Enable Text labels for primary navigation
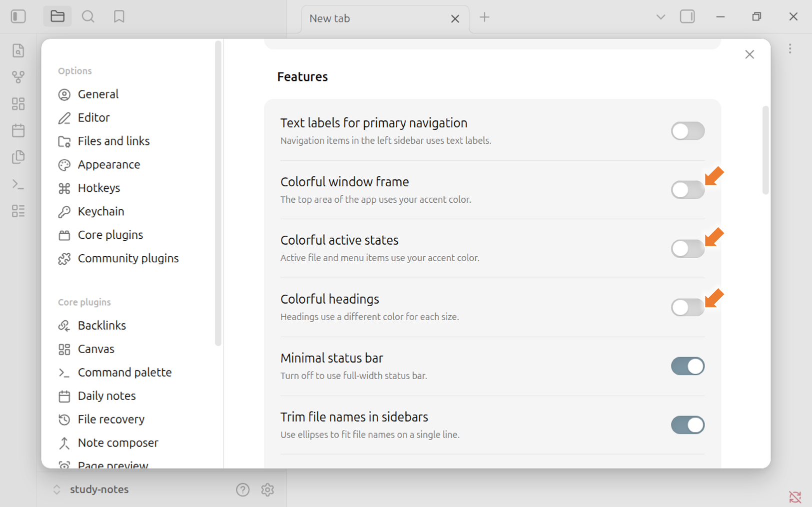812x507 pixels. pos(688,131)
